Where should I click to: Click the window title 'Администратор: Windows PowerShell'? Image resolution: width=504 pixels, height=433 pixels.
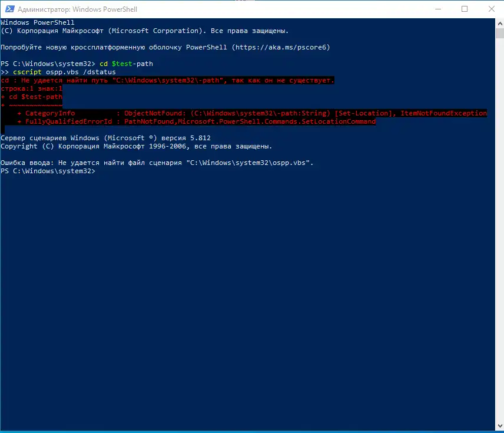(x=77, y=9)
